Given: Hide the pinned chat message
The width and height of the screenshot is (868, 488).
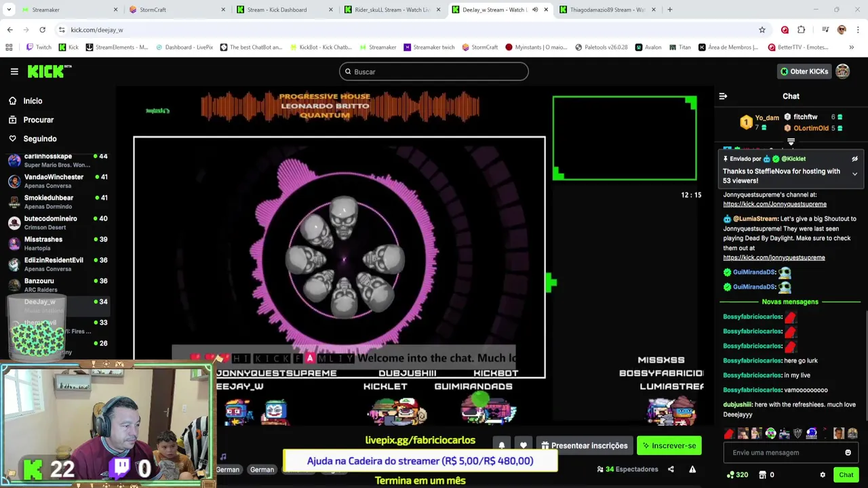Looking at the screenshot, I should pyautogui.click(x=854, y=159).
